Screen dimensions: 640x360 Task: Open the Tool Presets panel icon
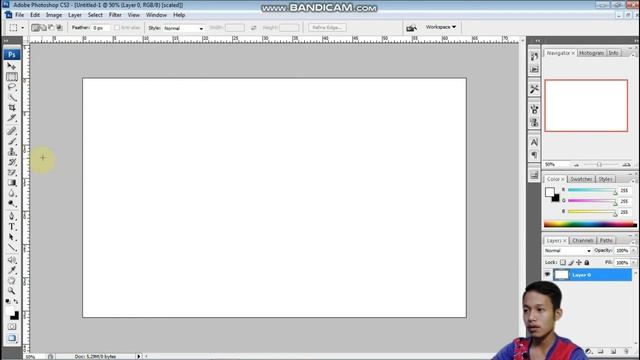[534, 89]
